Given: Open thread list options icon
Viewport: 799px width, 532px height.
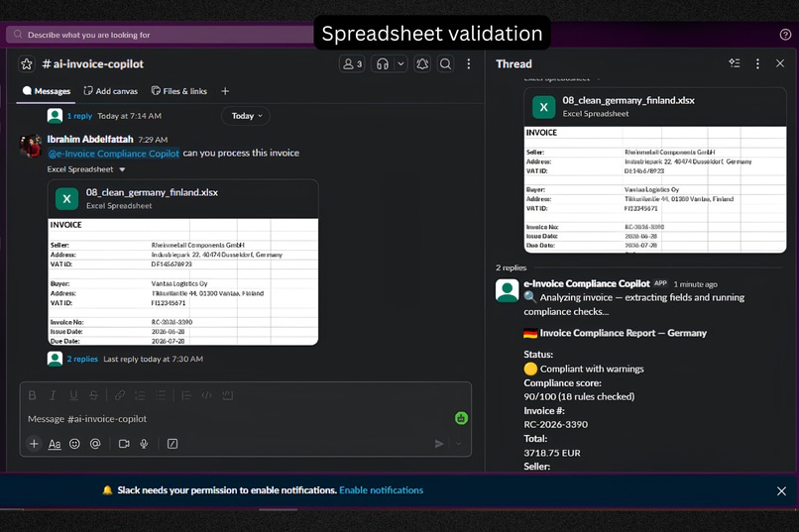Looking at the screenshot, I should [735, 63].
